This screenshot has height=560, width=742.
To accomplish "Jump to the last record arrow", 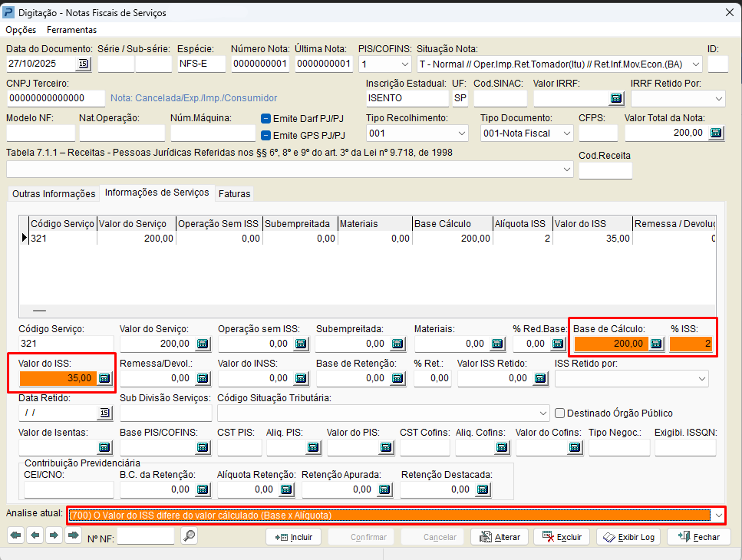I will 73,535.
